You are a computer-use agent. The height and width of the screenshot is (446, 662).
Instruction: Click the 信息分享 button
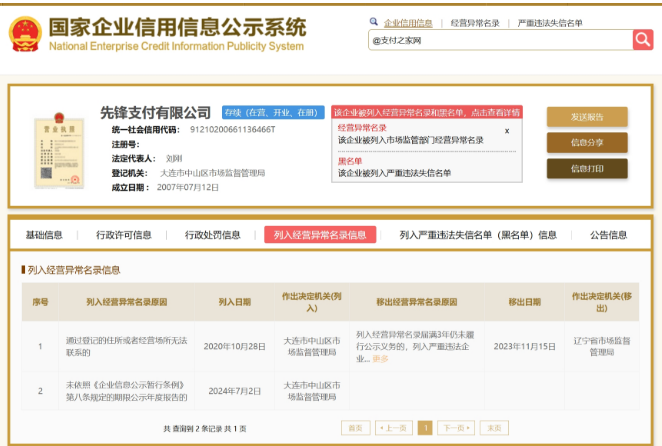click(x=587, y=143)
